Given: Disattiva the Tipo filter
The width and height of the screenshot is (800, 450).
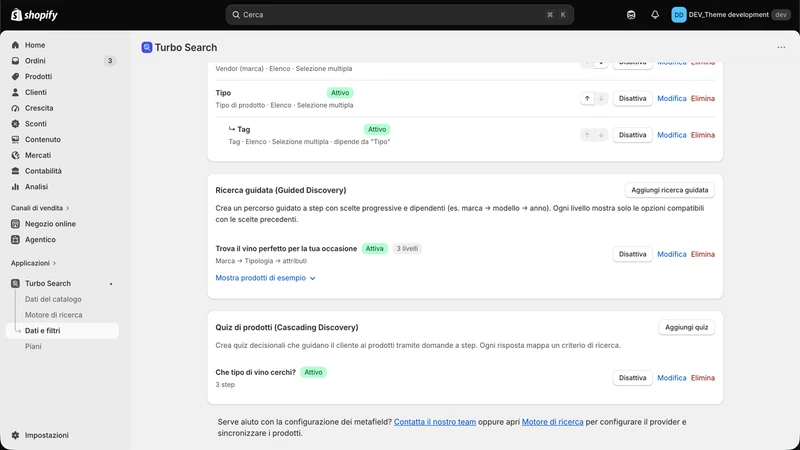Looking at the screenshot, I should click(632, 98).
